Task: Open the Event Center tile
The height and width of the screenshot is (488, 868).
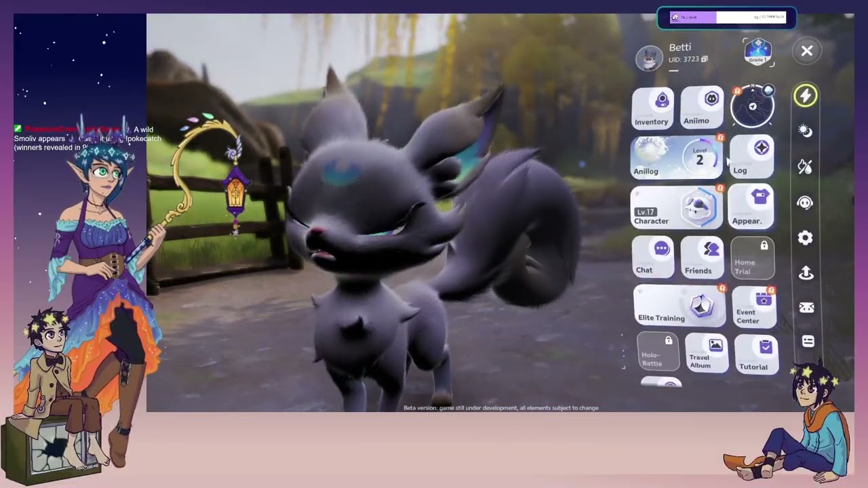Action: pyautogui.click(x=754, y=306)
